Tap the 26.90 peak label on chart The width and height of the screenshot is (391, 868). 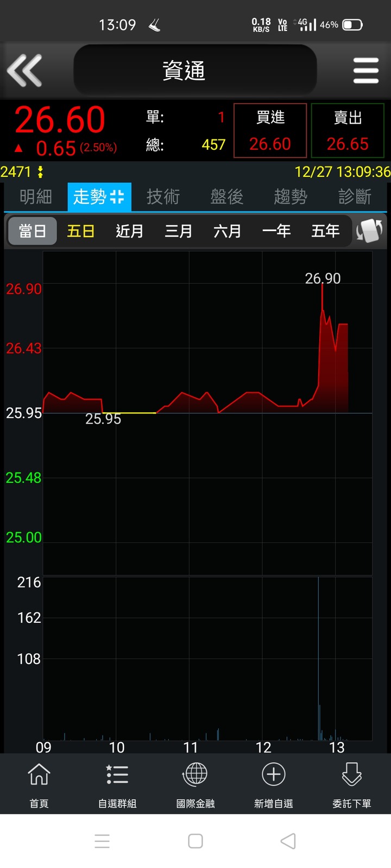pyautogui.click(x=323, y=278)
